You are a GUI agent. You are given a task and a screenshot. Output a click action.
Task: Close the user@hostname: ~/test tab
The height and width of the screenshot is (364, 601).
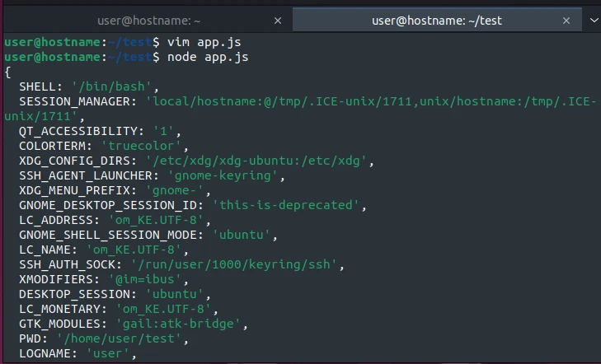click(x=566, y=20)
